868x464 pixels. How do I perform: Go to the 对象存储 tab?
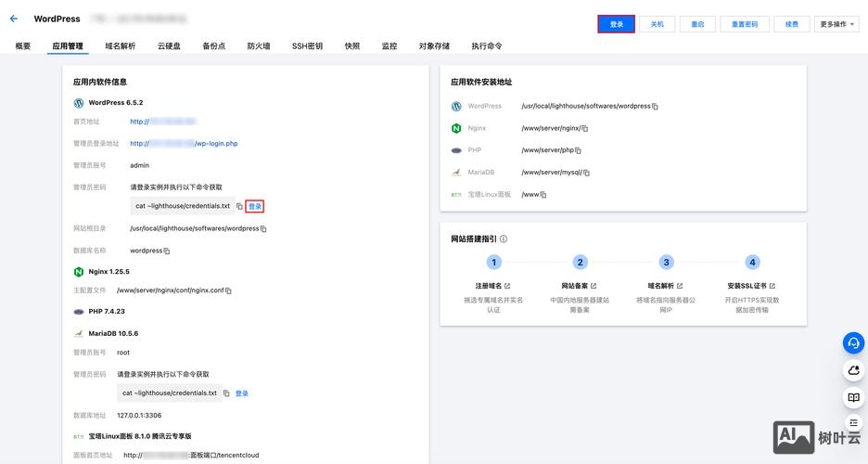434,46
